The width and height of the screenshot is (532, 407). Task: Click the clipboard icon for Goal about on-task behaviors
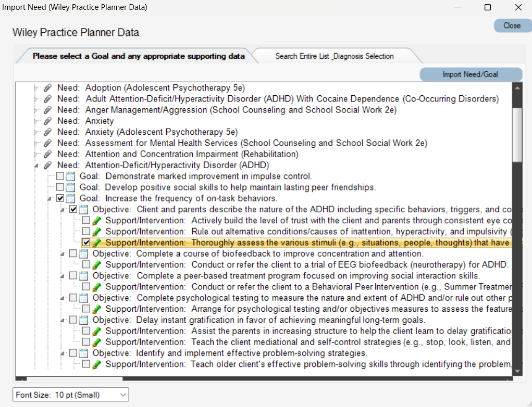coord(70,198)
